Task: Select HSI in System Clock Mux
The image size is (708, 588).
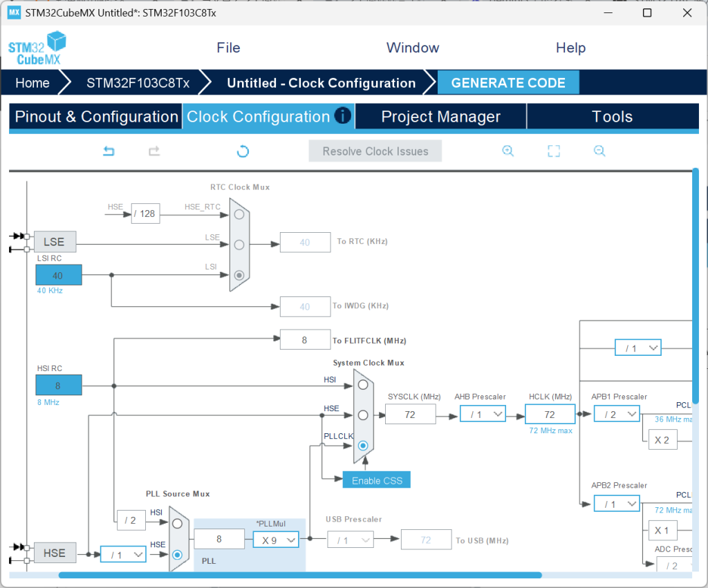Action: click(362, 384)
